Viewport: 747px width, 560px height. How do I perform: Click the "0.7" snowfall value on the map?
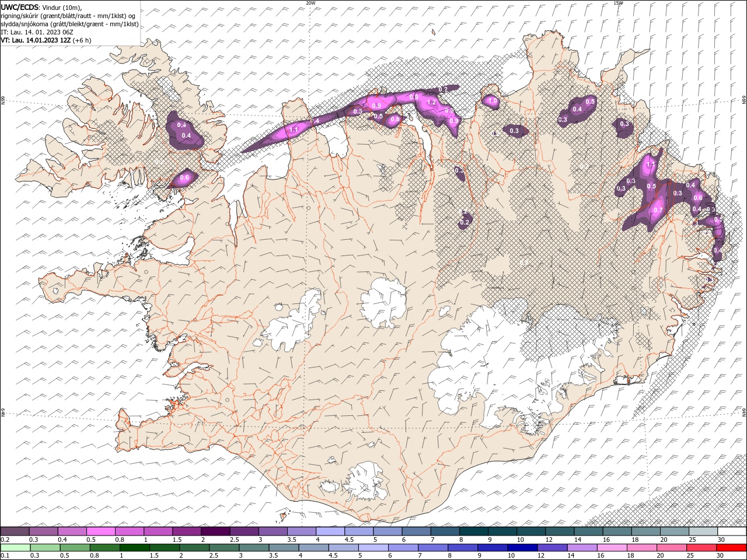pyautogui.click(x=658, y=210)
